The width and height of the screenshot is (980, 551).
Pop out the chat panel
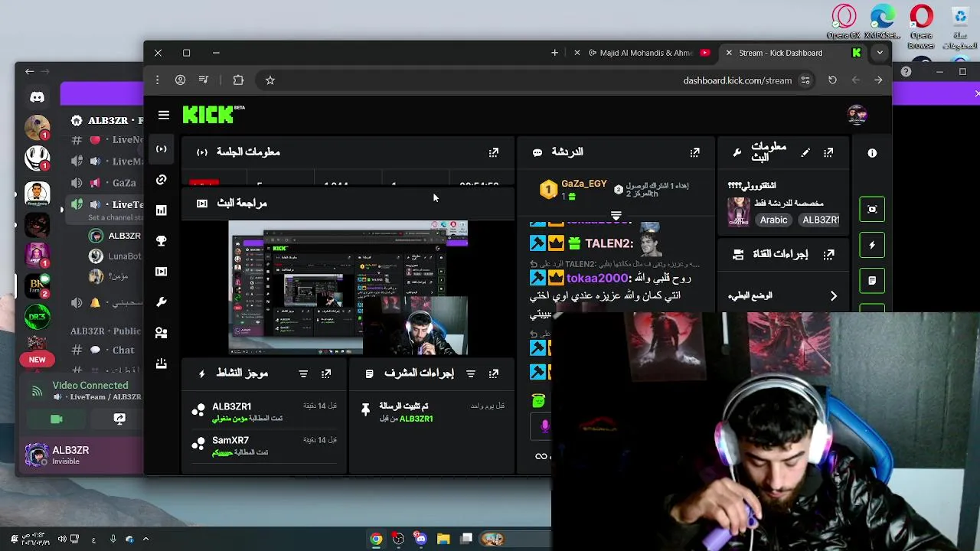(695, 153)
